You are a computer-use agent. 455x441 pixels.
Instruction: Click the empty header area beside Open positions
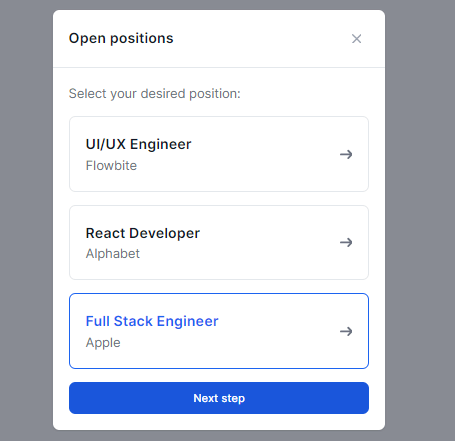(x=260, y=39)
